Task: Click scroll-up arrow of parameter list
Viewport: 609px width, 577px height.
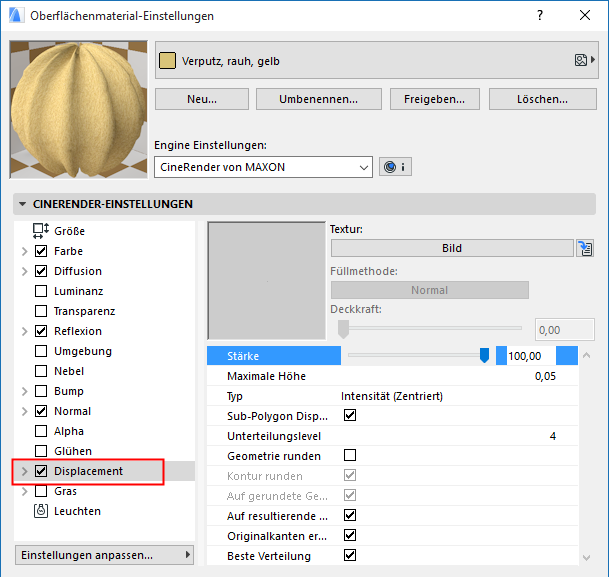Action: click(586, 355)
